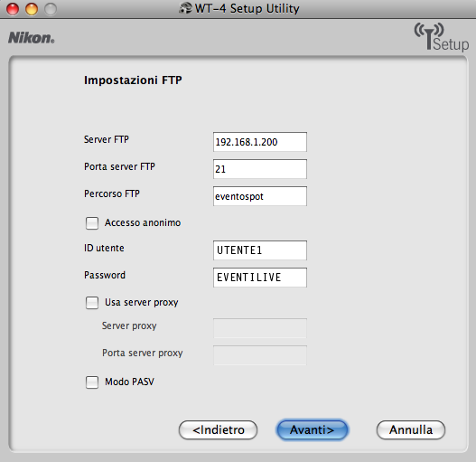Viewport: 476px width, 462px height.
Task: Click the disabled Porta server proxy field
Action: coord(260,355)
